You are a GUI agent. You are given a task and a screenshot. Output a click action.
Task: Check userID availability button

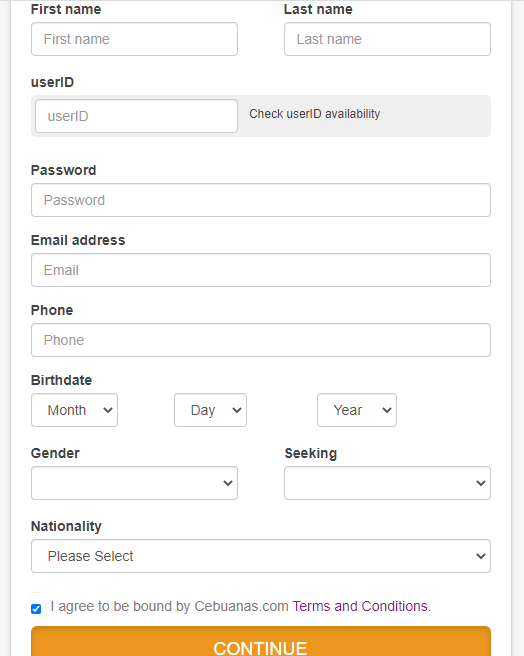click(x=315, y=114)
